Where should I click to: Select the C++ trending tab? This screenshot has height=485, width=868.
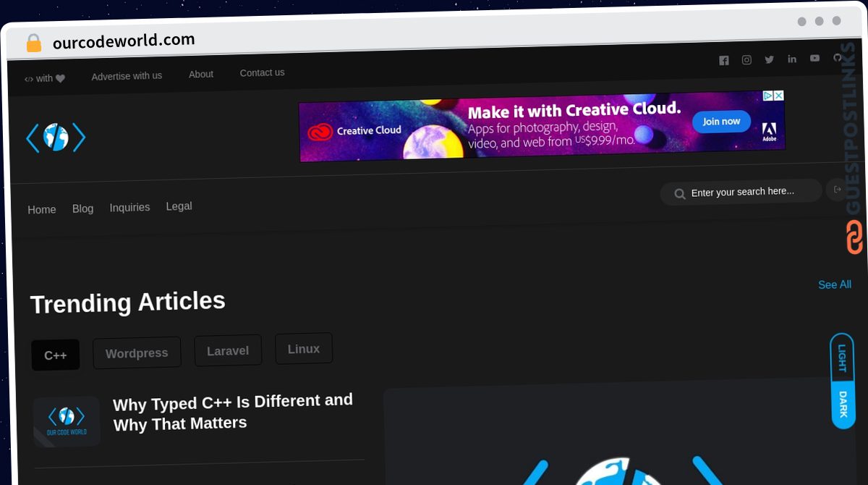(56, 355)
